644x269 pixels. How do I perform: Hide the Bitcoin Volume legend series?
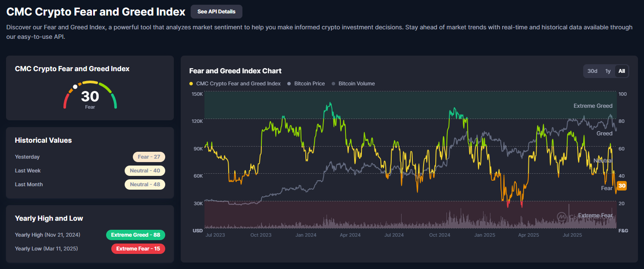[353, 84]
